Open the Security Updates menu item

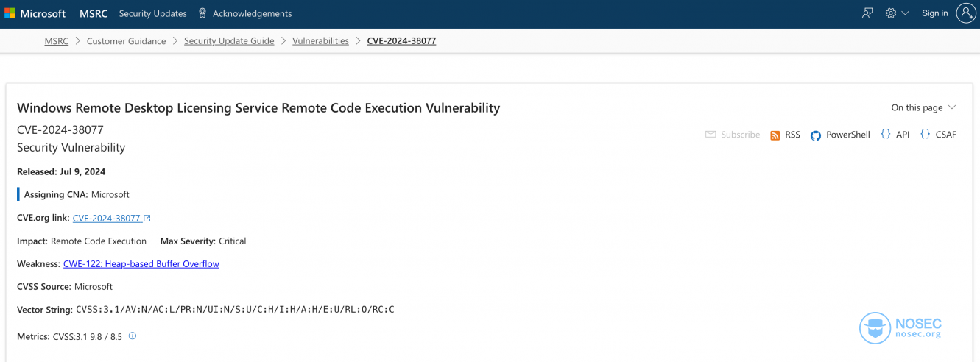click(x=153, y=13)
